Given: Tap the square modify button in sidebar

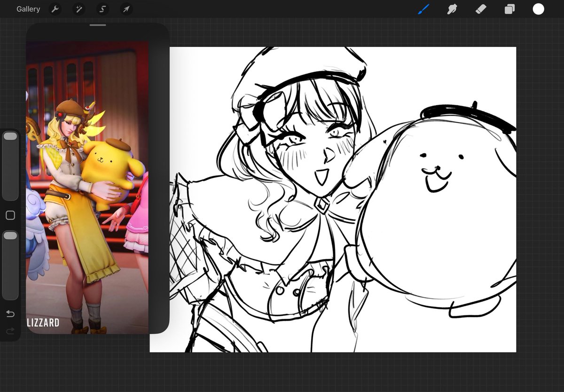Looking at the screenshot, I should click(x=10, y=215).
